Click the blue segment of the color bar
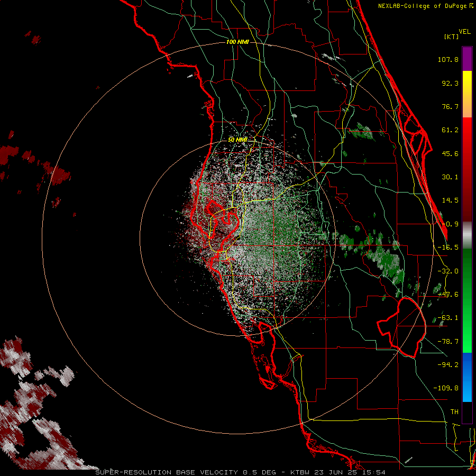 click(x=467, y=377)
